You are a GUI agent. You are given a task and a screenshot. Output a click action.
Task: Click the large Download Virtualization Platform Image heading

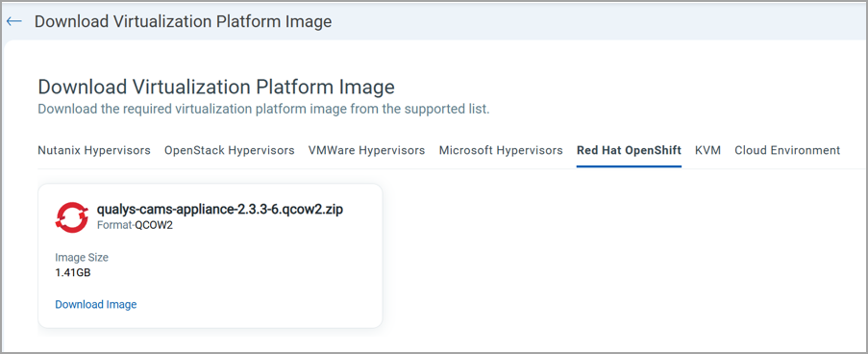tap(216, 87)
